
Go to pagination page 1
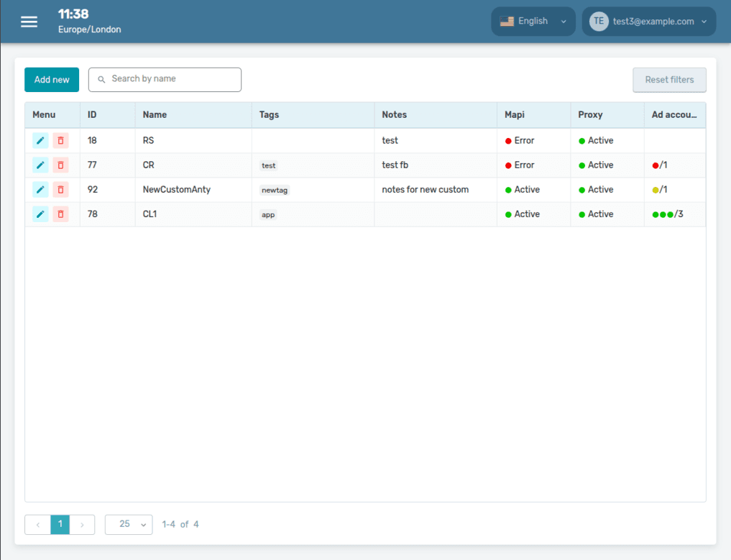pos(60,525)
